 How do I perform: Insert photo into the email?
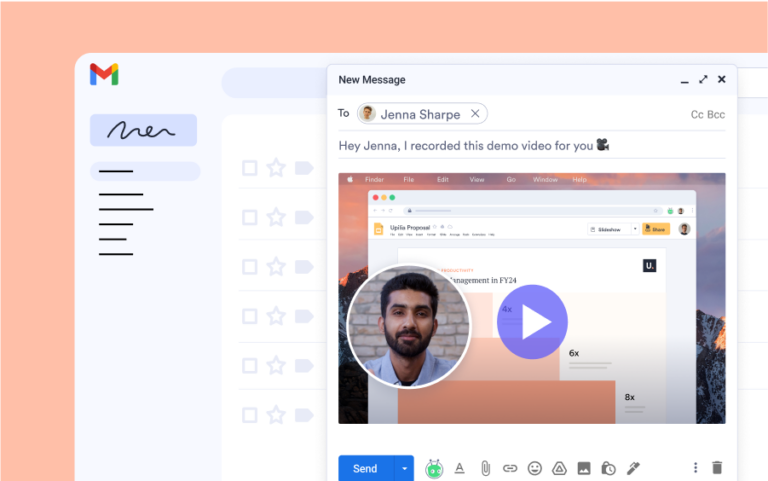coord(584,468)
